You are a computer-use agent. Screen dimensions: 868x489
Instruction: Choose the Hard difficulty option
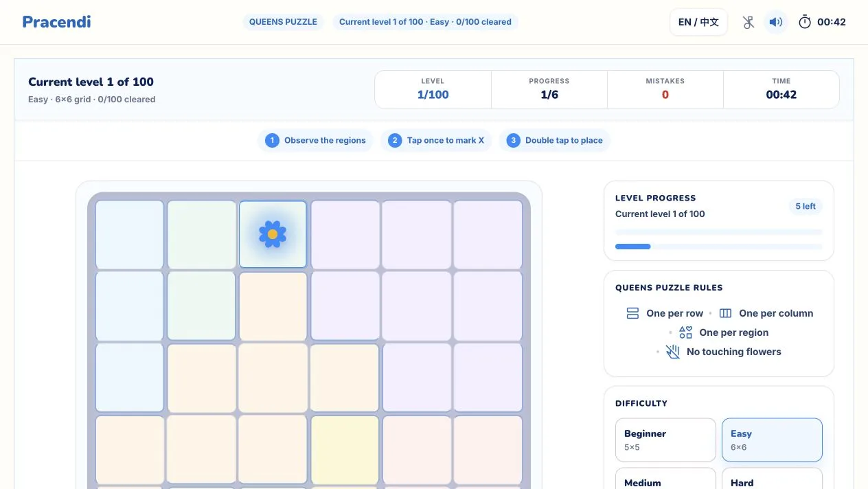tap(772, 479)
